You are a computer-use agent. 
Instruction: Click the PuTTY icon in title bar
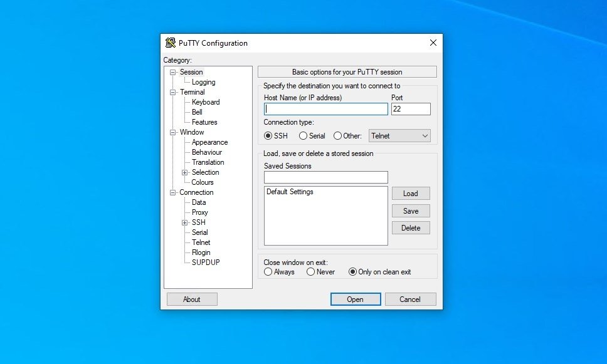click(x=171, y=43)
